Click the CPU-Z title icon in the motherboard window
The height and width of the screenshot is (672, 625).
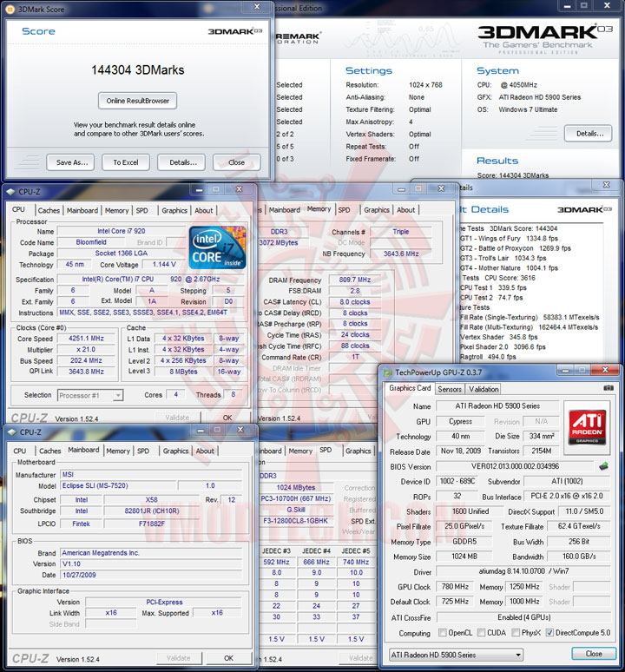click(x=12, y=432)
